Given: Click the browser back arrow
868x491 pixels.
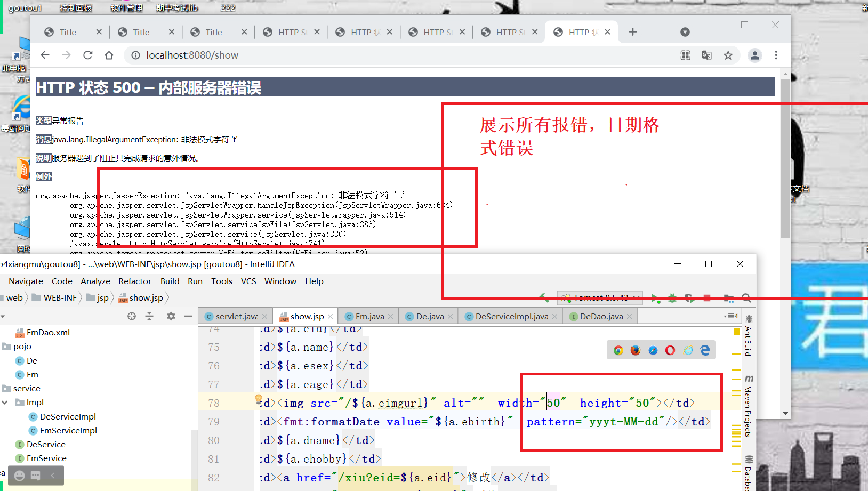Looking at the screenshot, I should (x=45, y=55).
